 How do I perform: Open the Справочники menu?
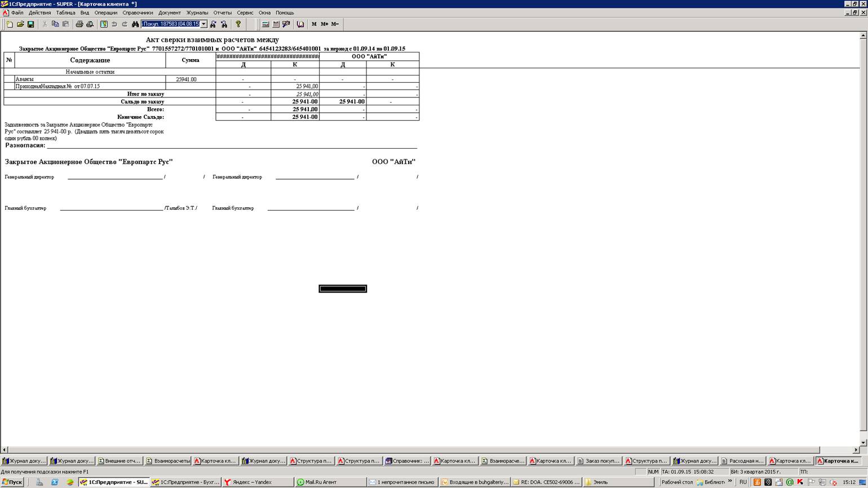[138, 12]
